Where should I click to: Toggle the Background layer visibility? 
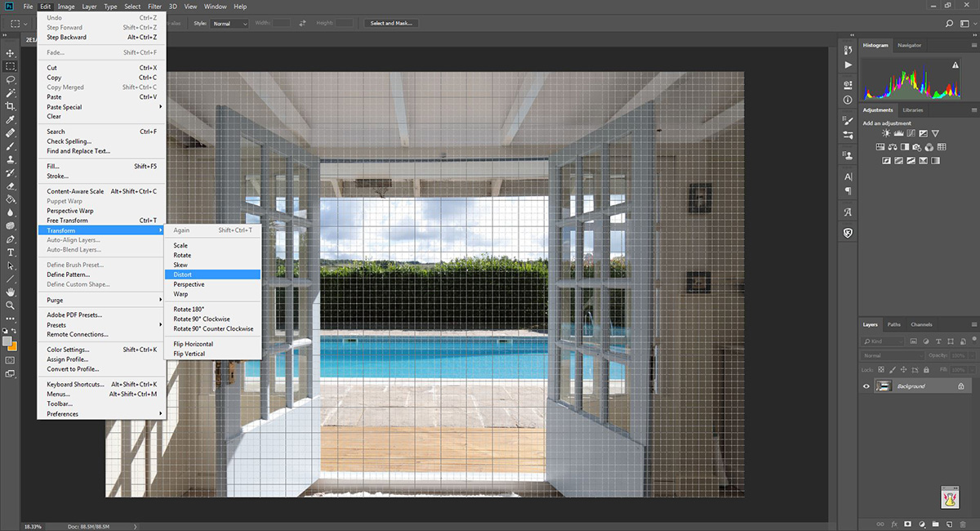(x=866, y=386)
